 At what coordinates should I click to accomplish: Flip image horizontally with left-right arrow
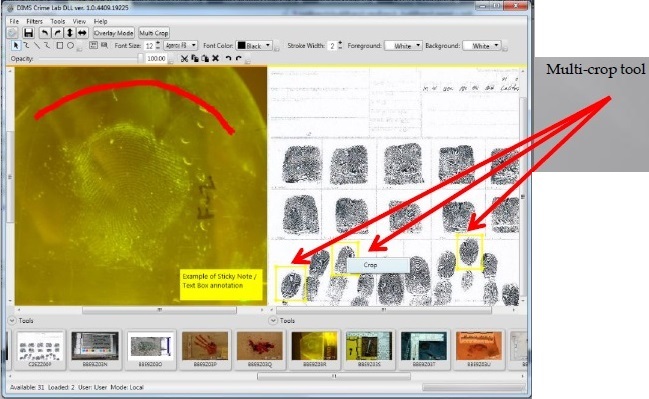[82, 33]
